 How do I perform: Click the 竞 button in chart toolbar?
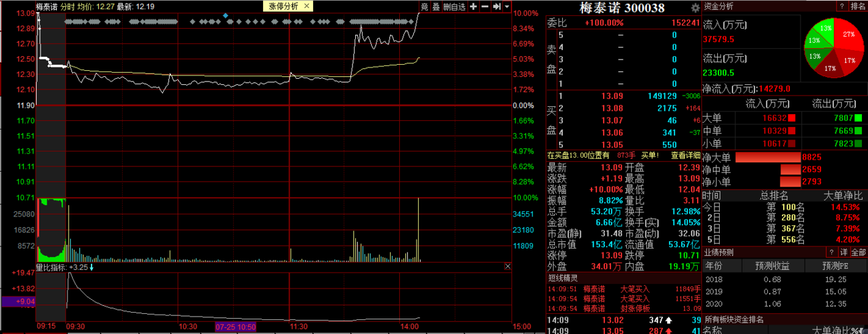point(425,6)
